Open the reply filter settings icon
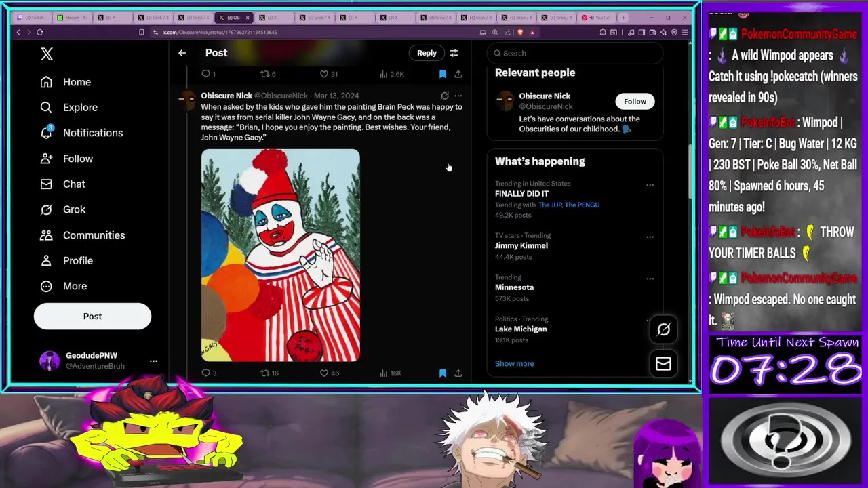Image resolution: width=868 pixels, height=488 pixels. [454, 53]
